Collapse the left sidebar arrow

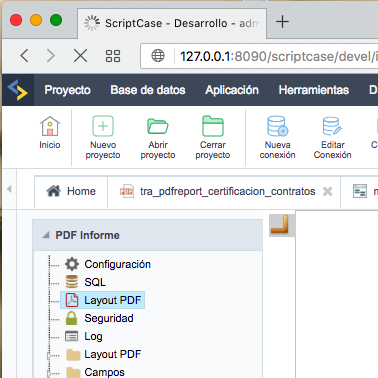tap(9, 189)
